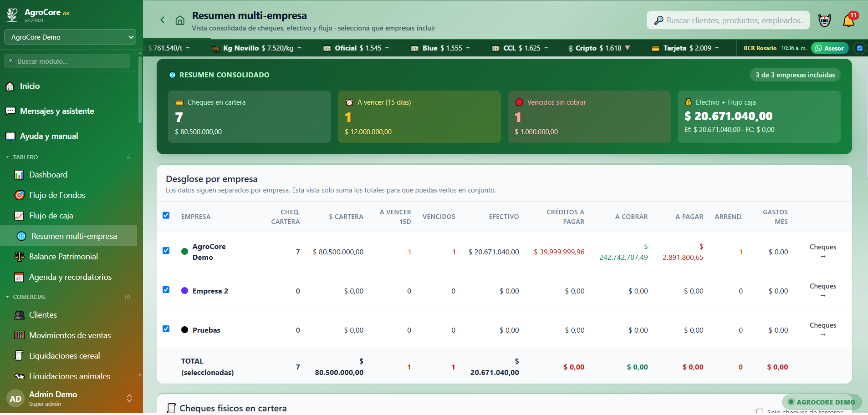Click the blue refresh icon beside Asesor
The height and width of the screenshot is (415, 868).
(x=859, y=48)
